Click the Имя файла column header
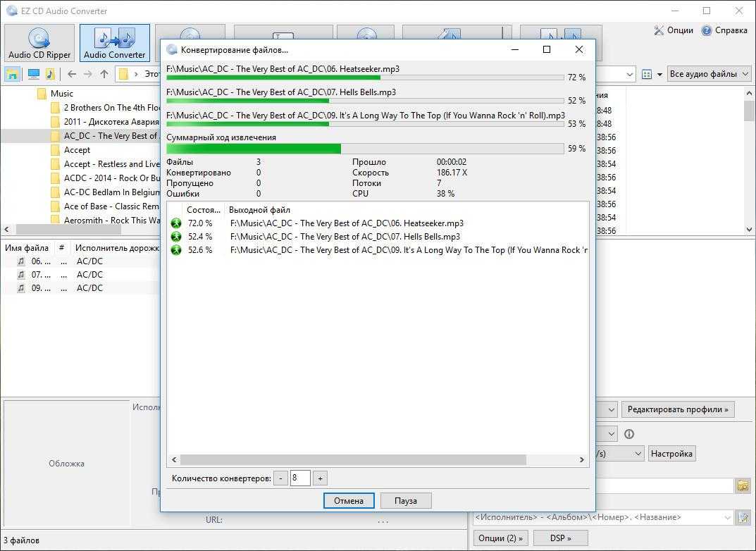This screenshot has height=551, width=756. pos(27,248)
